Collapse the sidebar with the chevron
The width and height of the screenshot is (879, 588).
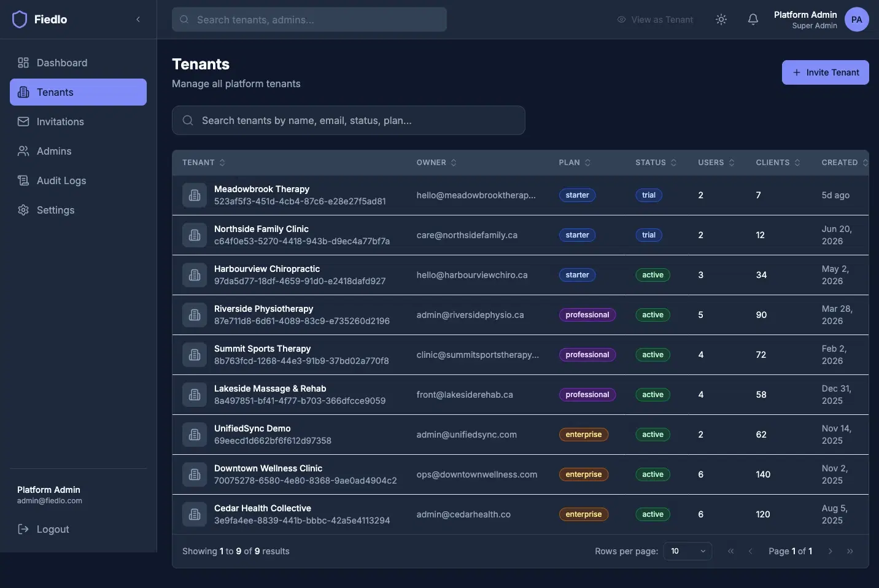tap(138, 20)
